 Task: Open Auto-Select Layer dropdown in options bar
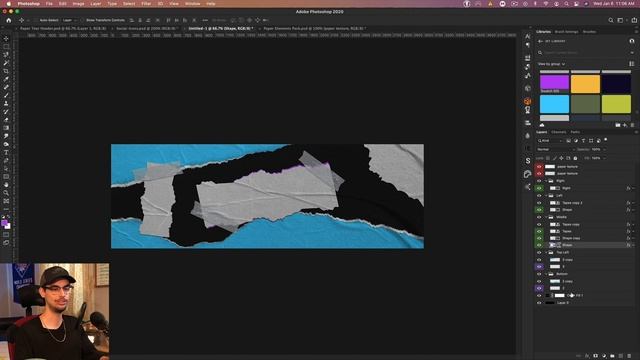coord(69,20)
